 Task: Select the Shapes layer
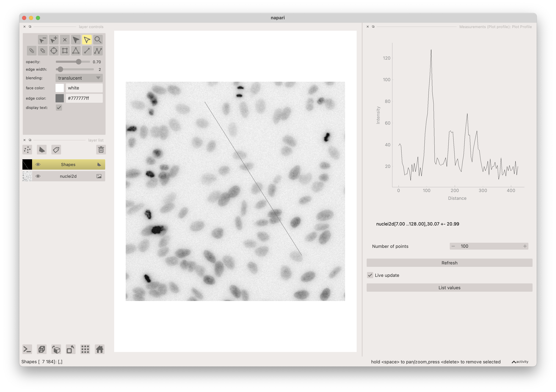[68, 164]
